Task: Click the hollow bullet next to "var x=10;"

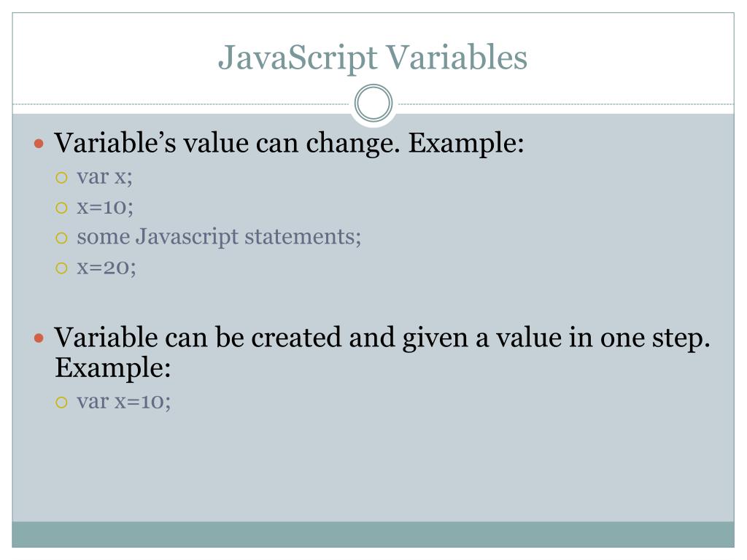Action: pyautogui.click(x=61, y=402)
